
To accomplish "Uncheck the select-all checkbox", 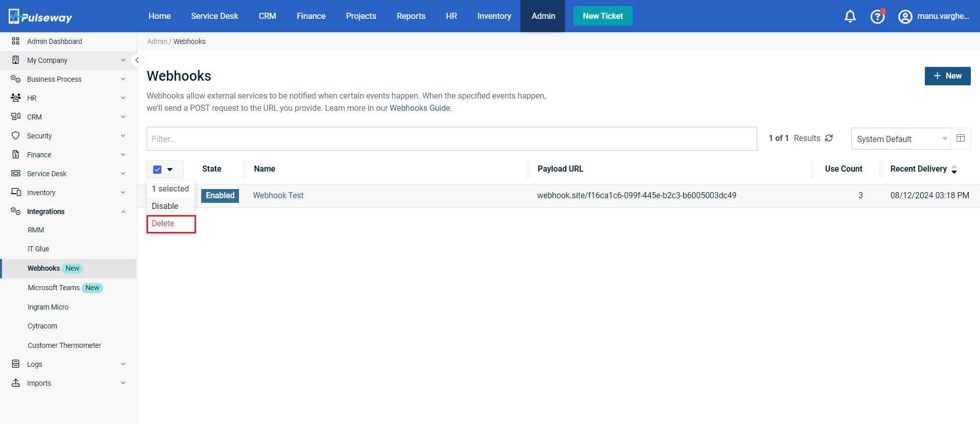I will 157,170.
